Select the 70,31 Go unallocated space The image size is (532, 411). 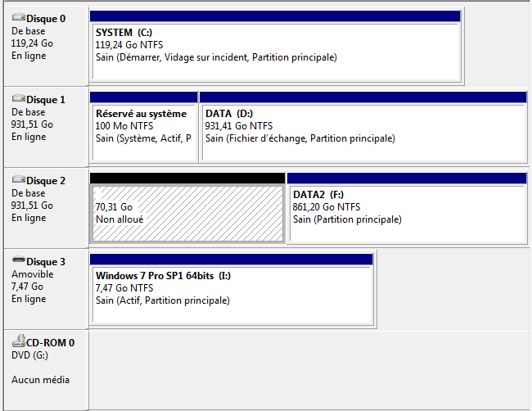(187, 213)
